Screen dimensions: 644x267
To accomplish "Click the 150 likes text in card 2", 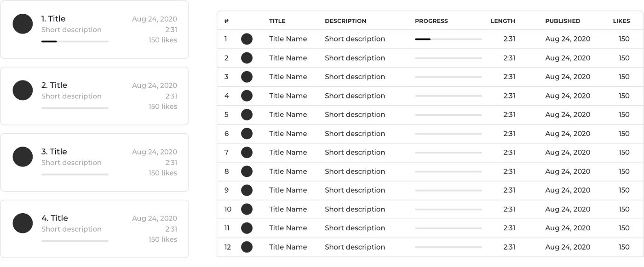I will tap(162, 107).
